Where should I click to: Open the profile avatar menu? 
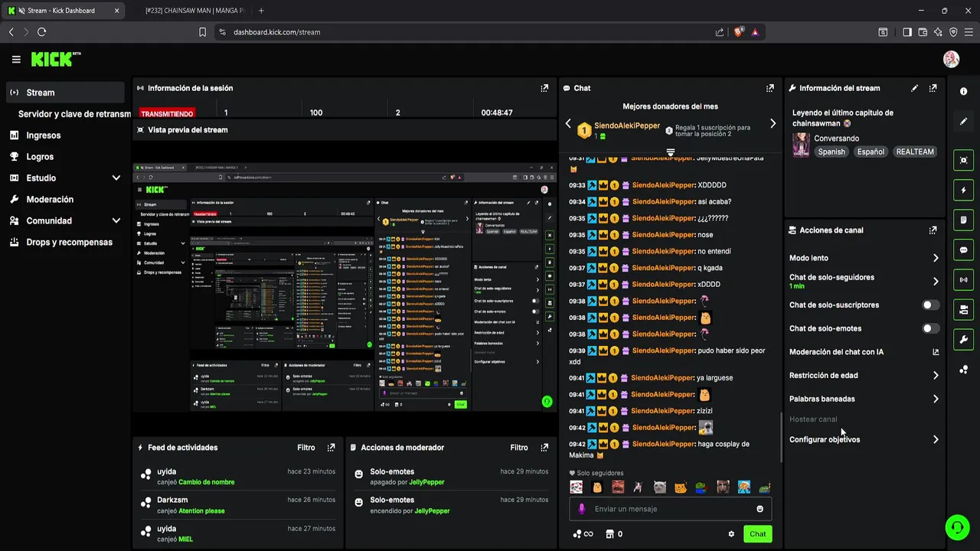coord(951,59)
